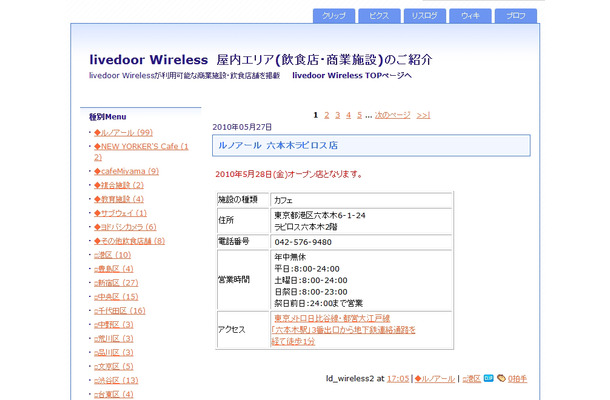Click the 種別Menu sidebar heading

(x=107, y=117)
